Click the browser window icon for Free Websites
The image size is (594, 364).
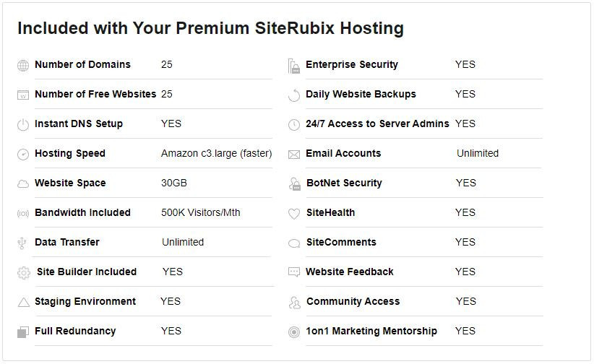[23, 95]
